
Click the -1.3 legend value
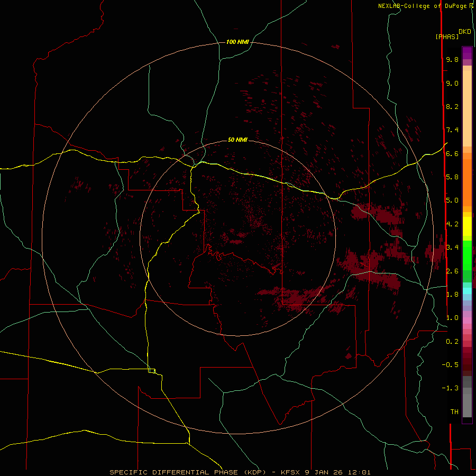tap(450, 388)
